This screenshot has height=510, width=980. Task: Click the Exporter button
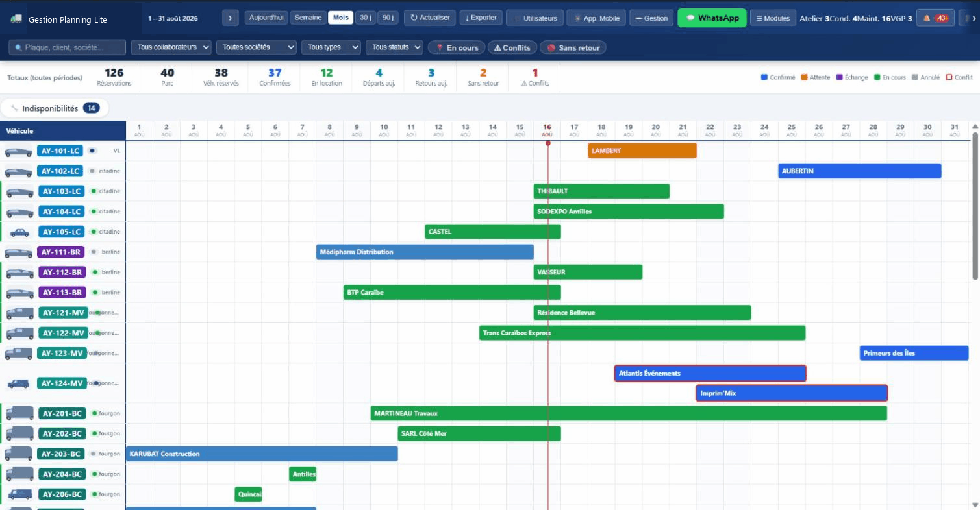coord(481,18)
